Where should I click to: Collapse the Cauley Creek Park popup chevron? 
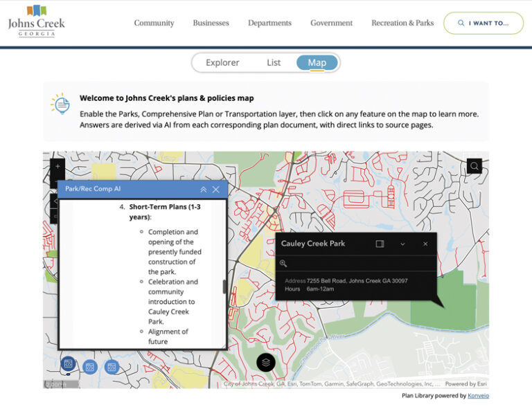point(402,244)
